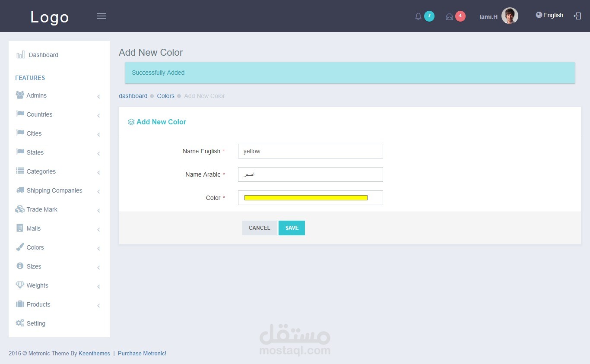Viewport: 590px width, 364px height.
Task: Expand the Colors menu arrow
Action: click(98, 248)
